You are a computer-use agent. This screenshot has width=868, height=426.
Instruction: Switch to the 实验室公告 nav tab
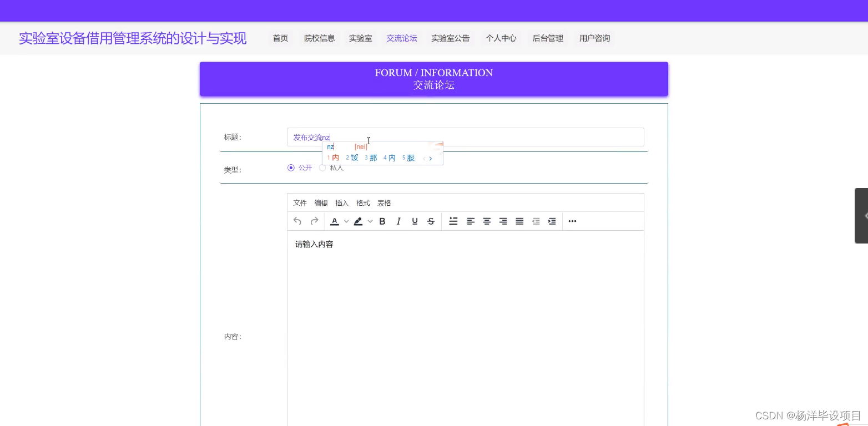450,38
